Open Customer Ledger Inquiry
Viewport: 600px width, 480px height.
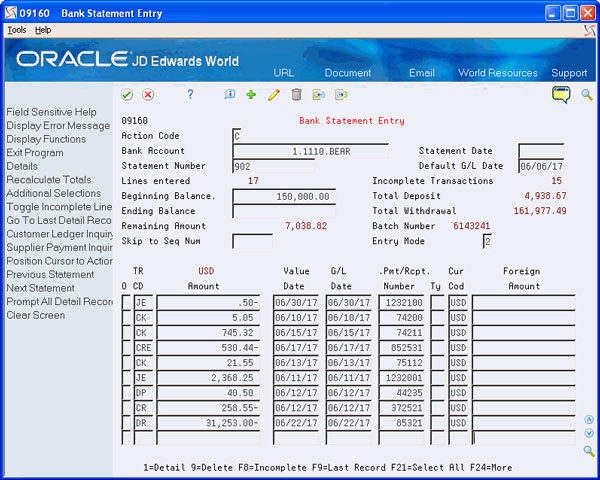pos(59,234)
